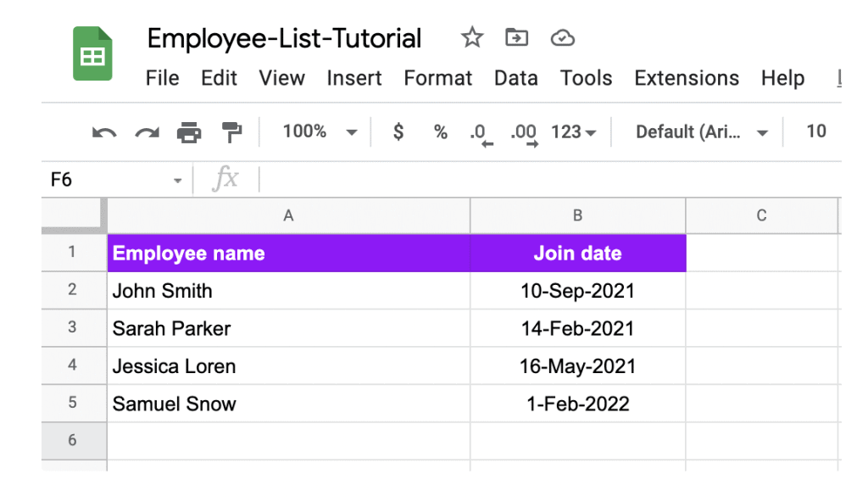
Task: Format as currency with dollar sign
Action: 398,131
